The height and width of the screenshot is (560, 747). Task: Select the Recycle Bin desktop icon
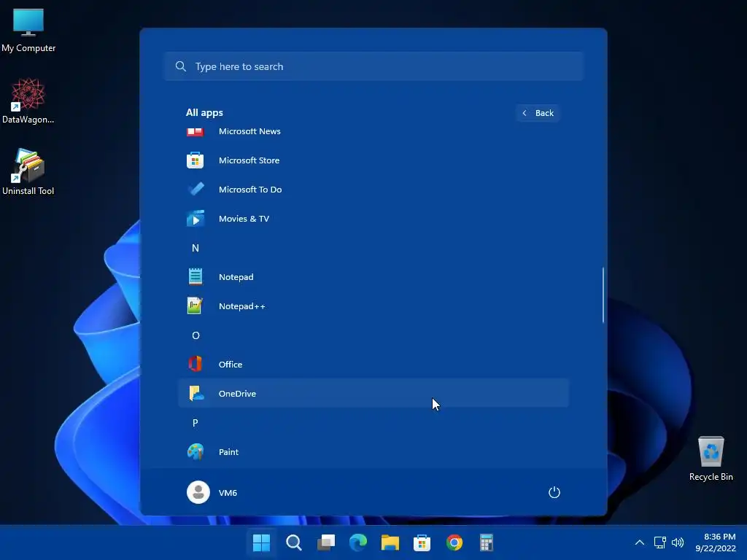[711, 459]
